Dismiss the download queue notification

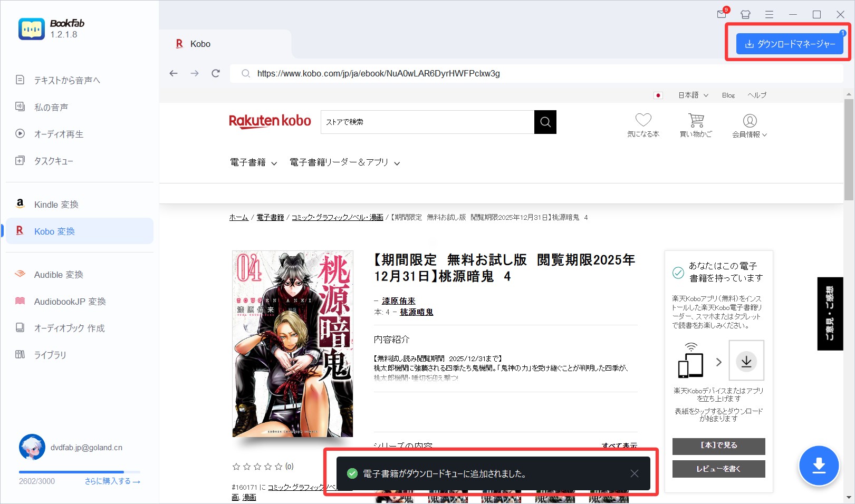pos(635,473)
